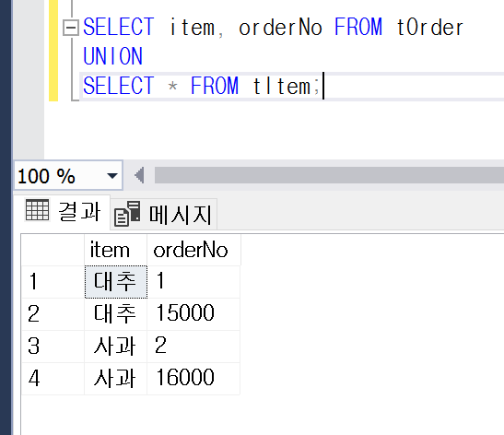Click the orderNo cell with value 2
Image resolution: width=504 pixels, height=435 pixels.
[x=193, y=347]
